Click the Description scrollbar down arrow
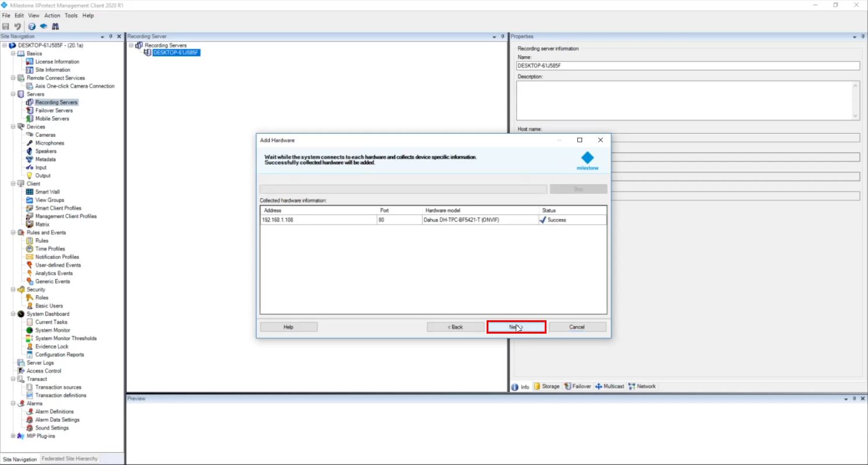This screenshot has height=465, width=868. pos(856,116)
